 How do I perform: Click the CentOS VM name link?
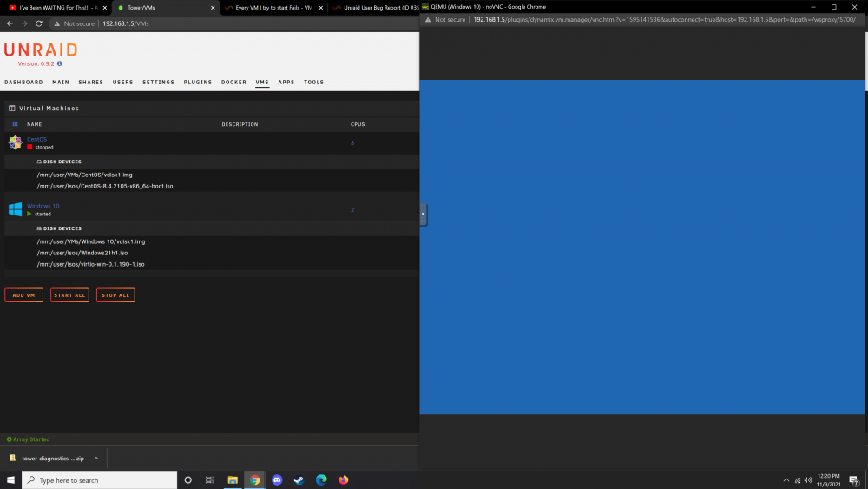pos(37,139)
